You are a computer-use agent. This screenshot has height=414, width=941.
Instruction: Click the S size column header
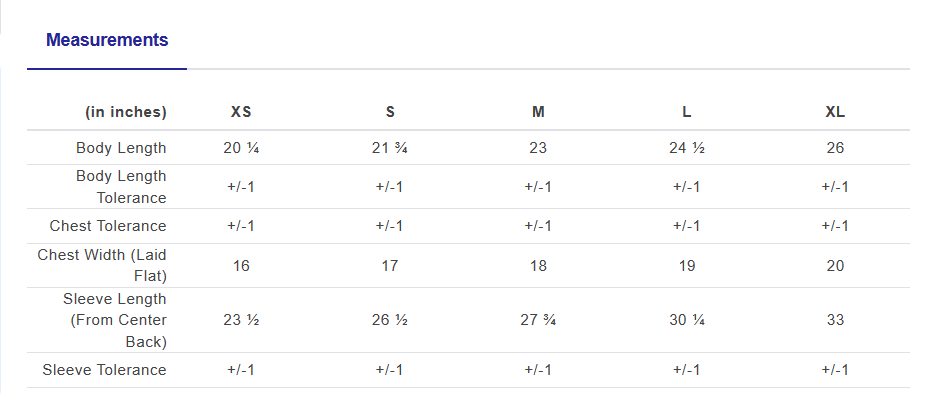(x=390, y=112)
